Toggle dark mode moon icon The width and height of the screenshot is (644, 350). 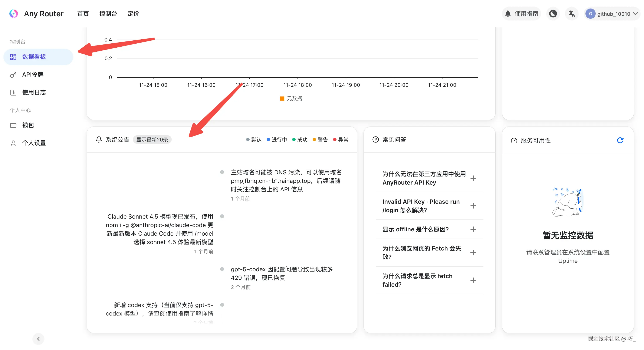[x=553, y=14]
